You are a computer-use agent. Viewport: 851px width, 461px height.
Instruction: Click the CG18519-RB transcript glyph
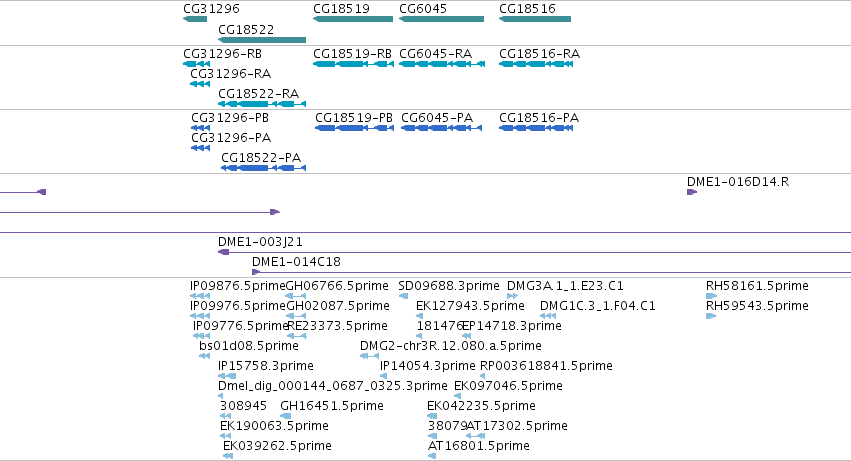(x=353, y=64)
